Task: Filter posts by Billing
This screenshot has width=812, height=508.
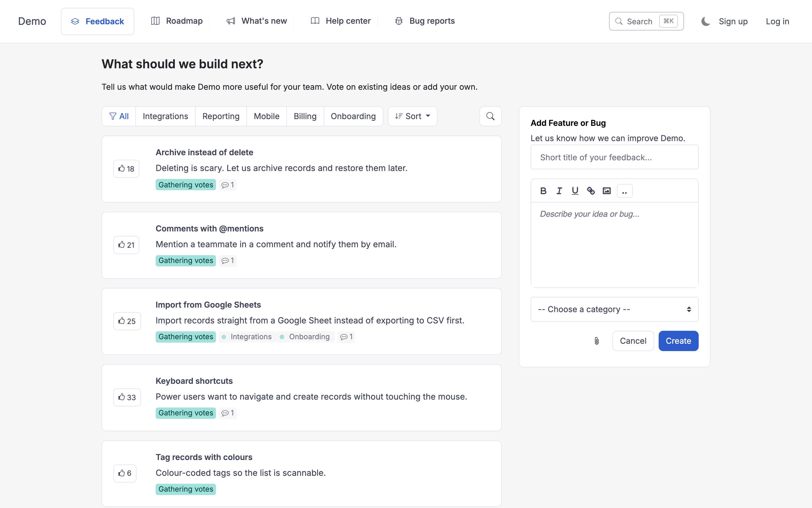Action: (305, 116)
